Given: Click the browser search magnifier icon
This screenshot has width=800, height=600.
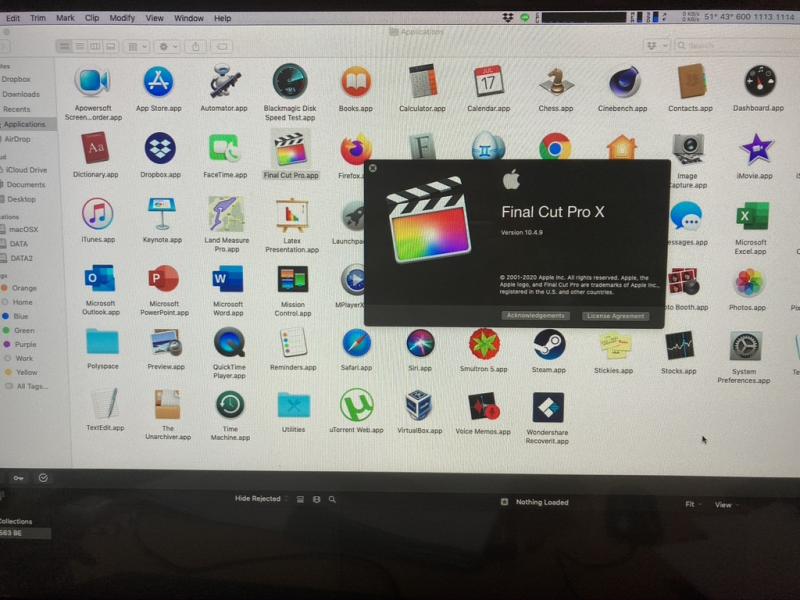Looking at the screenshot, I should click(332, 499).
